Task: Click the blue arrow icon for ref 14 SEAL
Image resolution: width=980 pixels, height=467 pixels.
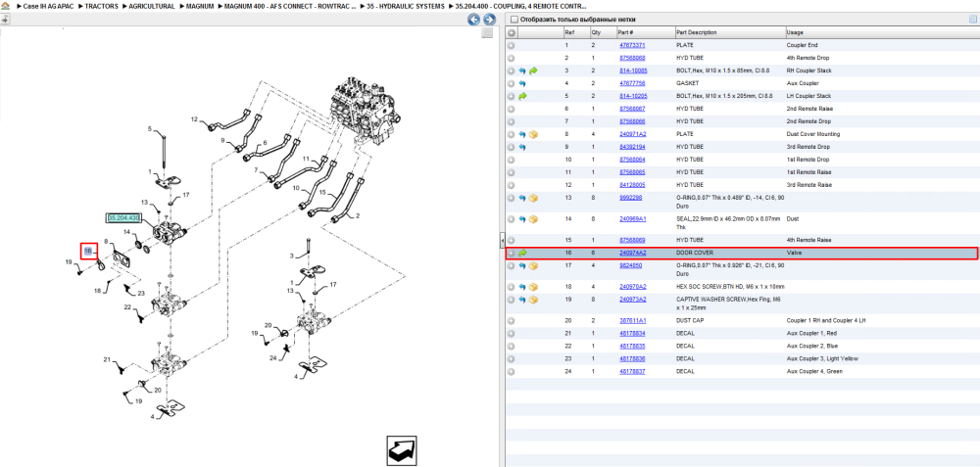Action: point(522,219)
